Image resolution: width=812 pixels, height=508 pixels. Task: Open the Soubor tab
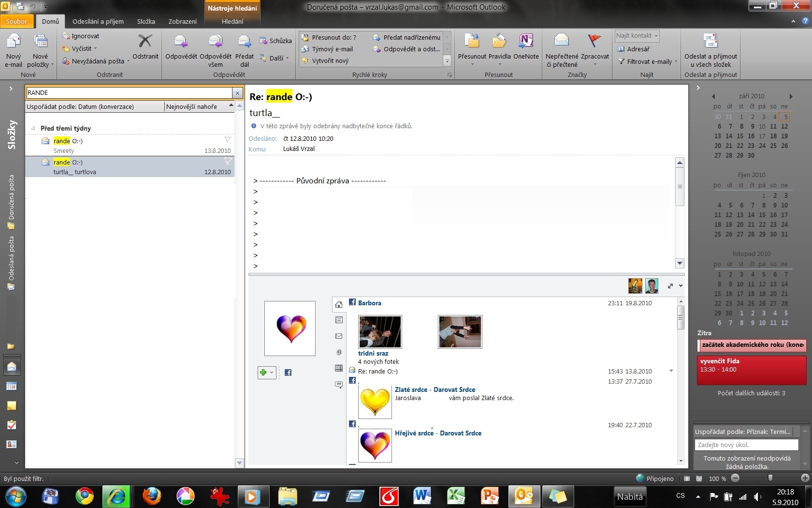click(17, 21)
